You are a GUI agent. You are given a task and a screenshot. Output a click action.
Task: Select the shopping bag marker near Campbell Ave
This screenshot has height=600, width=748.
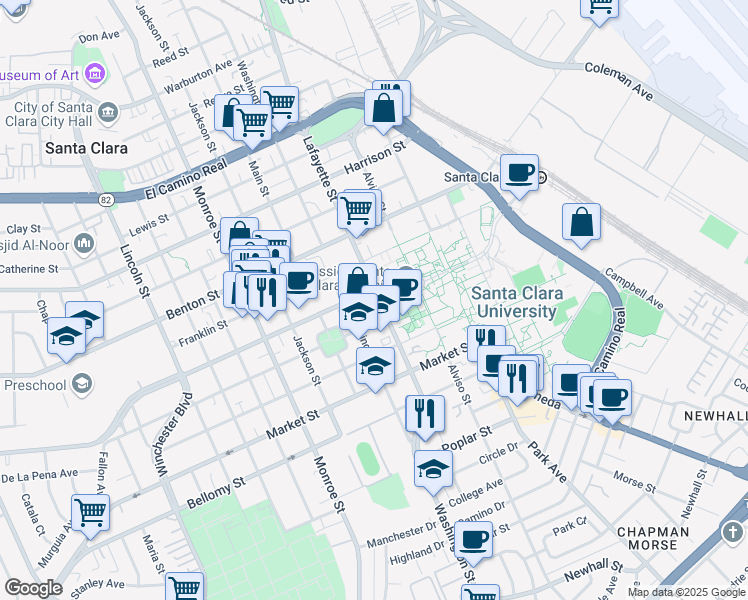(x=581, y=223)
